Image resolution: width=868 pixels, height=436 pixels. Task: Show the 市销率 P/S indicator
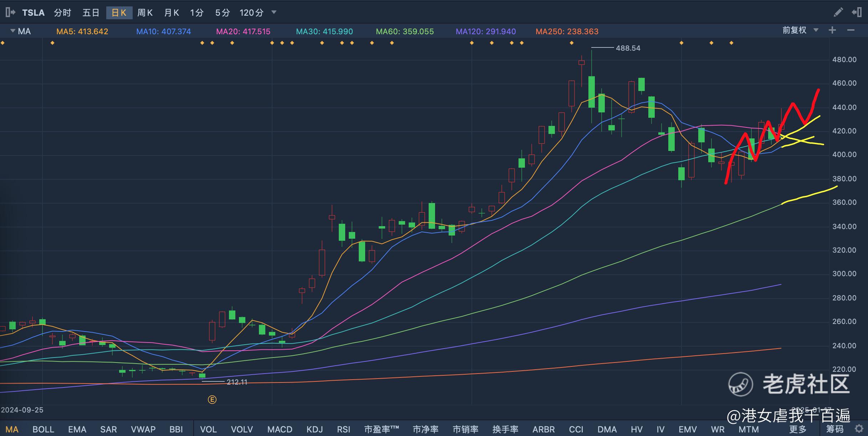[465, 429]
